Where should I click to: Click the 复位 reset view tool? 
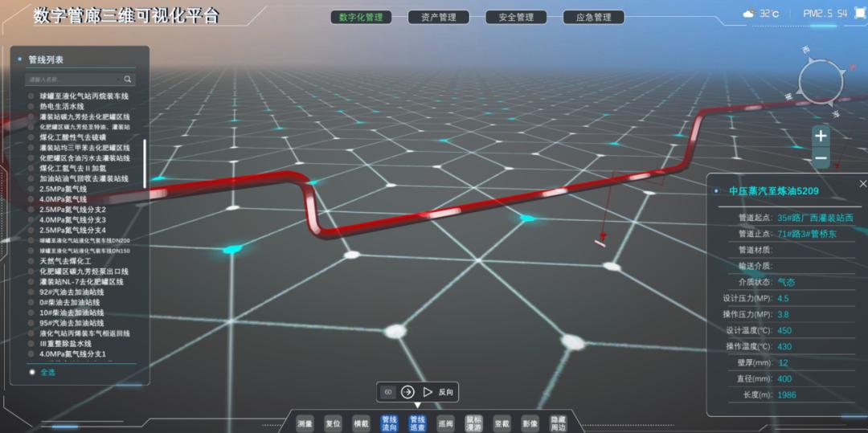click(x=333, y=423)
